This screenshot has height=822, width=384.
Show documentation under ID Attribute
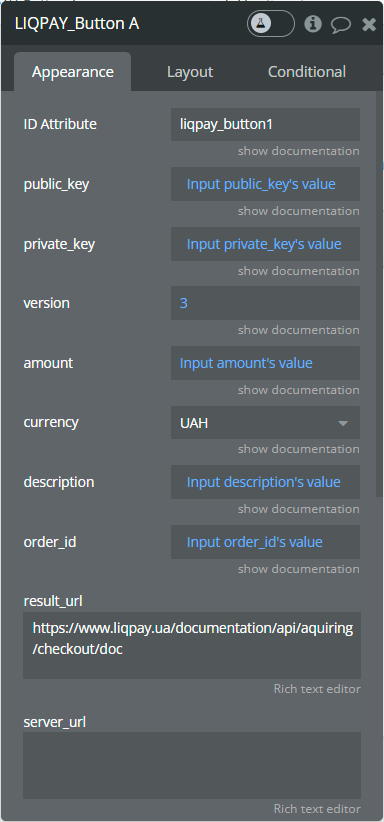tap(298, 151)
